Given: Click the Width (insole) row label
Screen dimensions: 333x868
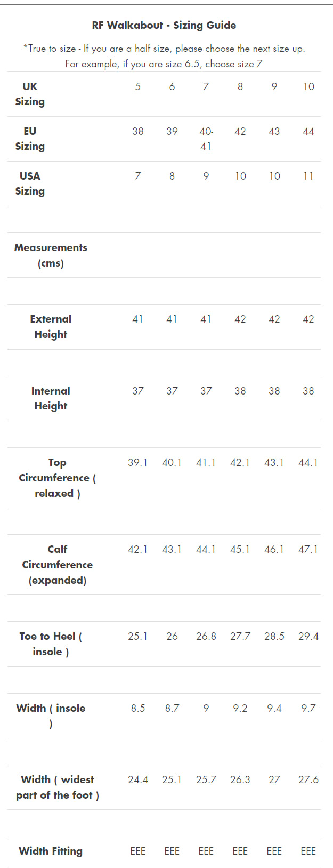Looking at the screenshot, I should click(51, 716).
